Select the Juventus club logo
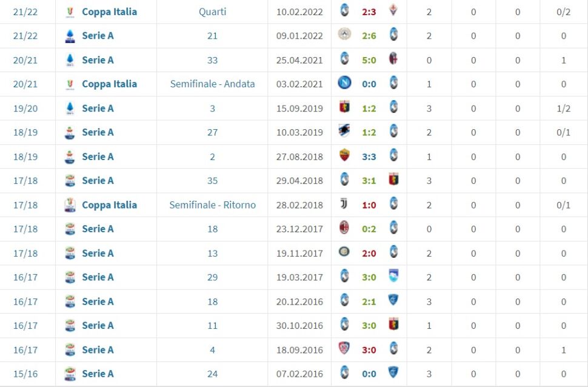Screen dimensions: 588x387 click(x=344, y=204)
